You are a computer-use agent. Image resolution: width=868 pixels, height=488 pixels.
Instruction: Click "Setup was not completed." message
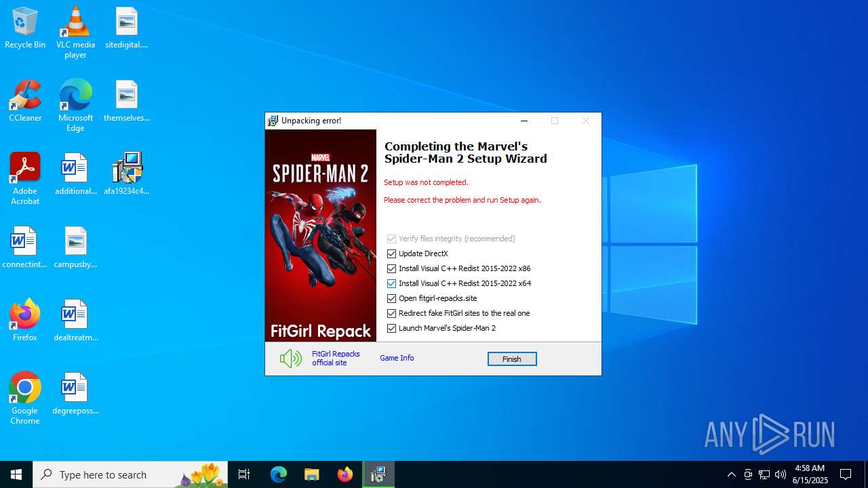coord(426,182)
